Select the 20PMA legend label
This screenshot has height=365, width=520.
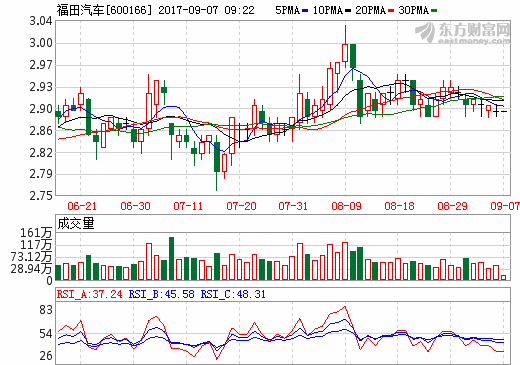coord(370,10)
